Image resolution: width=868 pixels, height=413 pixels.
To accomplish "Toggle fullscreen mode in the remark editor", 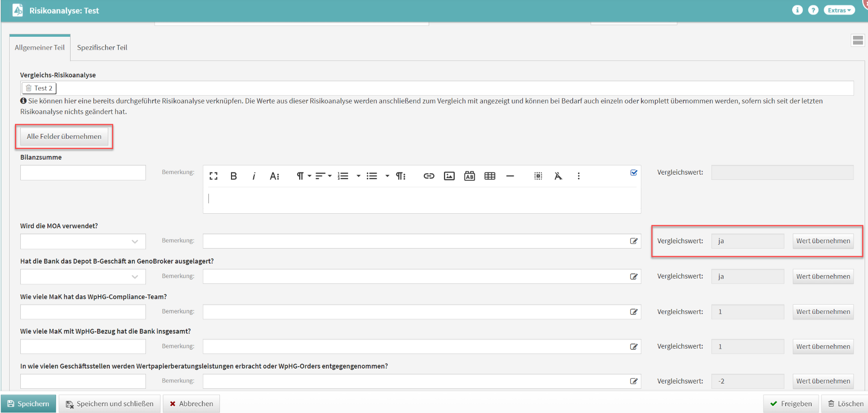I will (x=213, y=176).
